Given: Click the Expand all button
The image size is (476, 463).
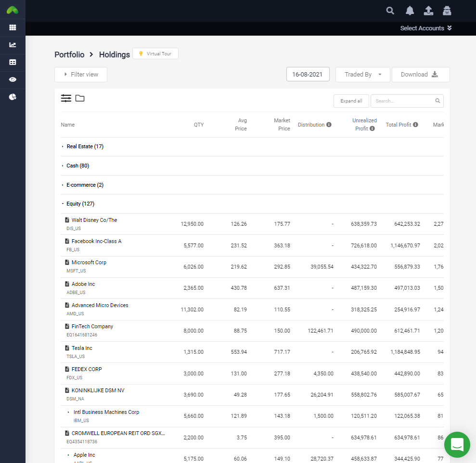Looking at the screenshot, I should pos(351,101).
